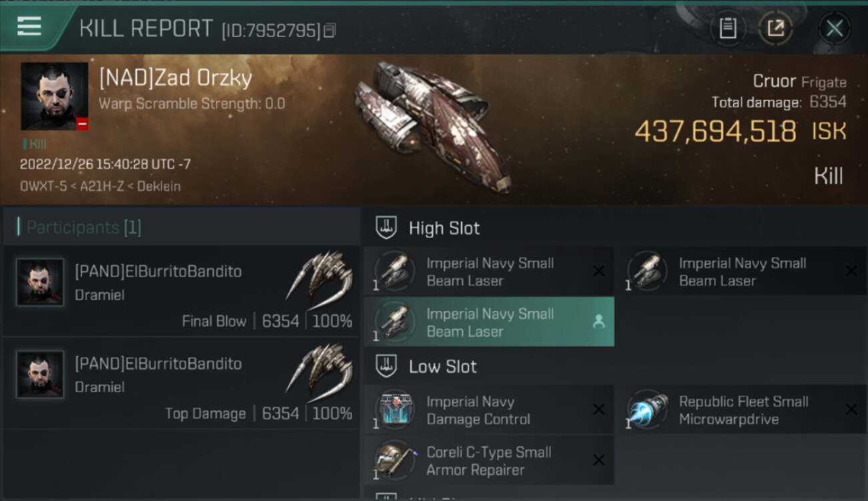The height and width of the screenshot is (501, 868).
Task: Open the clipboard notes icon in header
Action: pyautogui.click(x=728, y=28)
